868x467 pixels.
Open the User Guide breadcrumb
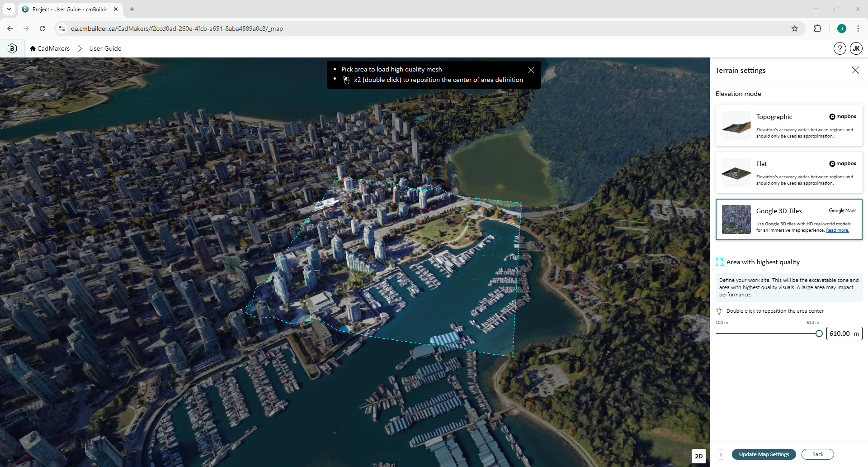[x=105, y=48]
